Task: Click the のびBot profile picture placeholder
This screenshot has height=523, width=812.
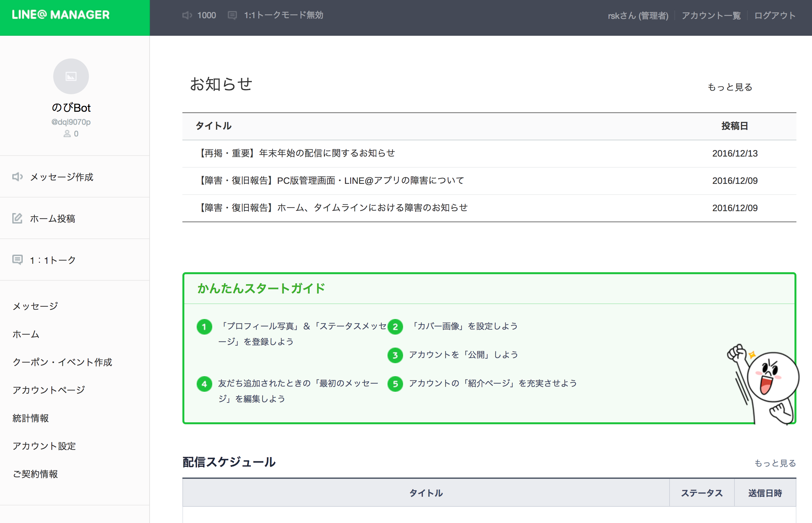Action: tap(71, 76)
